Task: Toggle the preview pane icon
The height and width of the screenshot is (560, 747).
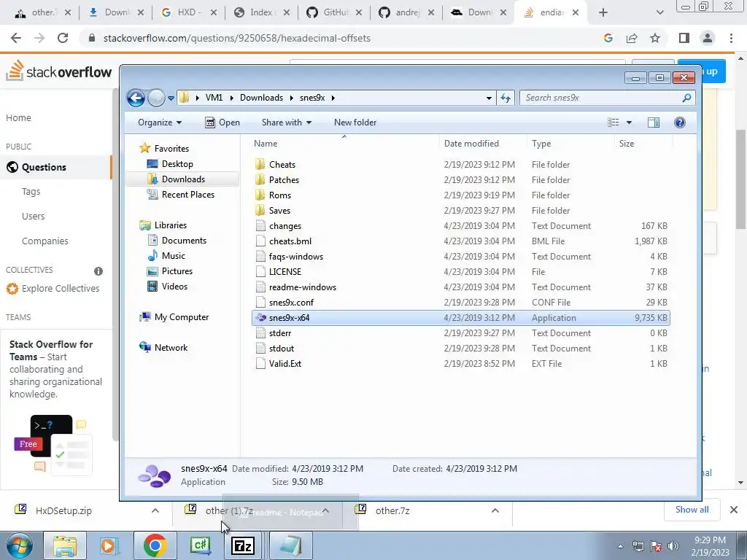Action: coord(654,122)
